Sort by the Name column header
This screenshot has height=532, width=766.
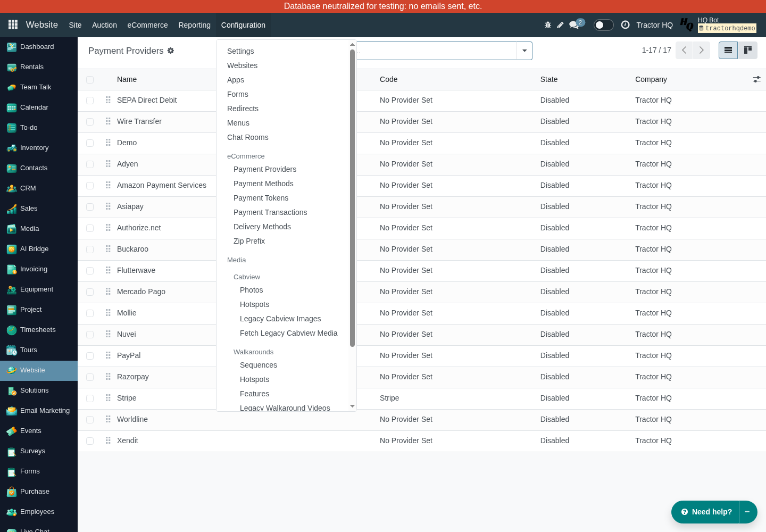(x=127, y=79)
